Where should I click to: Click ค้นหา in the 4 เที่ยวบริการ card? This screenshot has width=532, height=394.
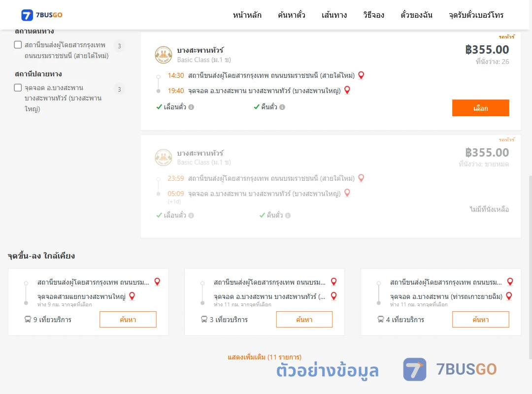coord(480,319)
